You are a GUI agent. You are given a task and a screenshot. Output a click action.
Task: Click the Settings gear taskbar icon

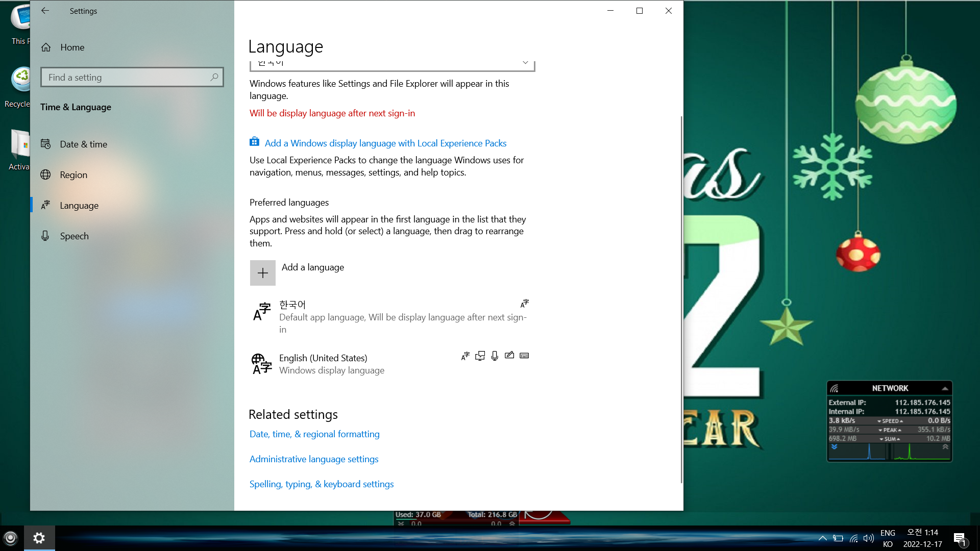(x=39, y=538)
